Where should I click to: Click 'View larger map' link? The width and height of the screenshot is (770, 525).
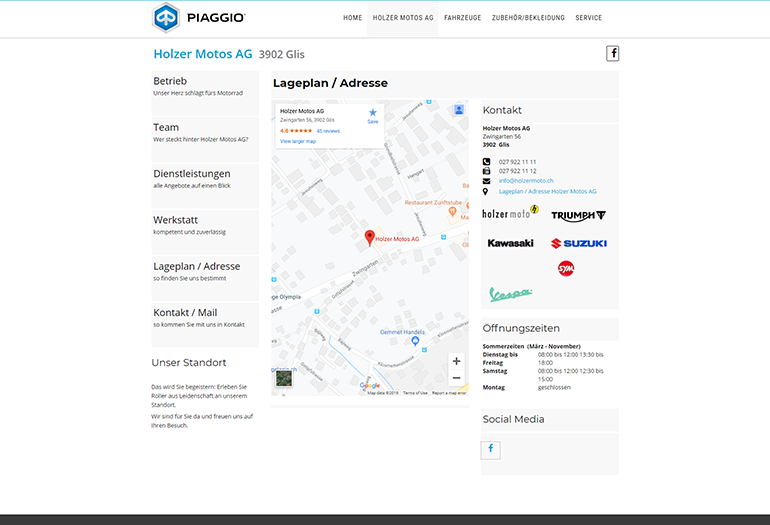(x=298, y=141)
